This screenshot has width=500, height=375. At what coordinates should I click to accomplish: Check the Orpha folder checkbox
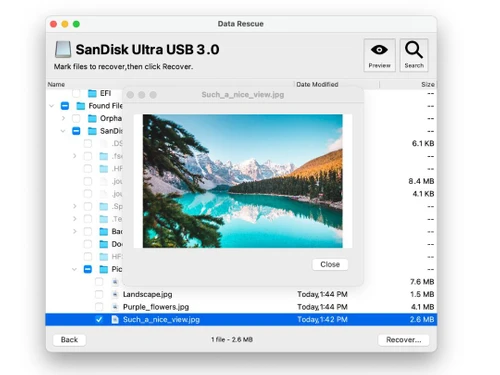tap(76, 118)
